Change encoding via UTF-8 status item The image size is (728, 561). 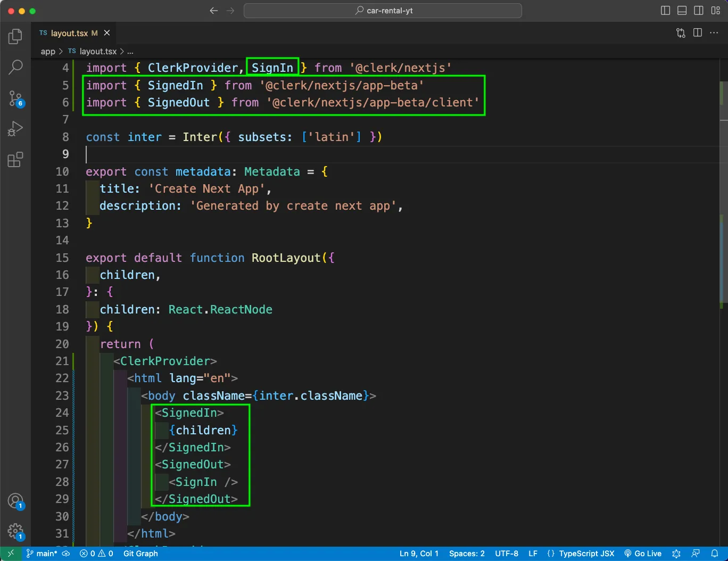507,554
